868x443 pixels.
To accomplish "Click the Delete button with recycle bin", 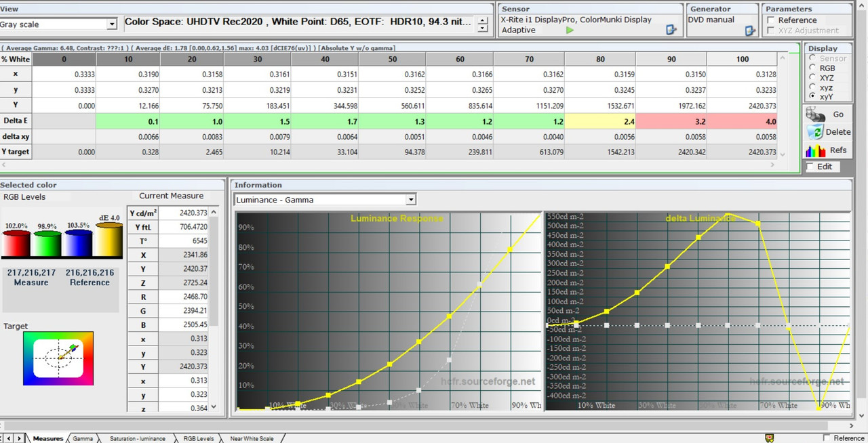I will coord(827,132).
